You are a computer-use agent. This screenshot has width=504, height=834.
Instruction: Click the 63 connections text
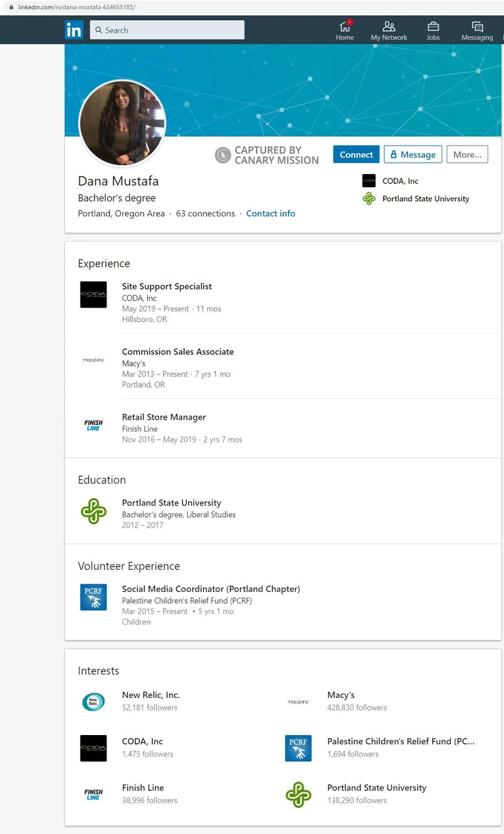click(x=205, y=214)
